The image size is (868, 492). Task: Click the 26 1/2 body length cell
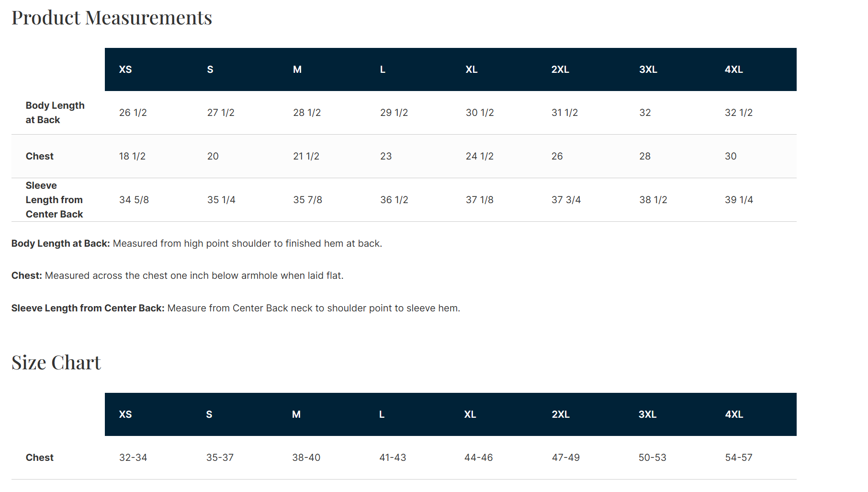coord(133,113)
